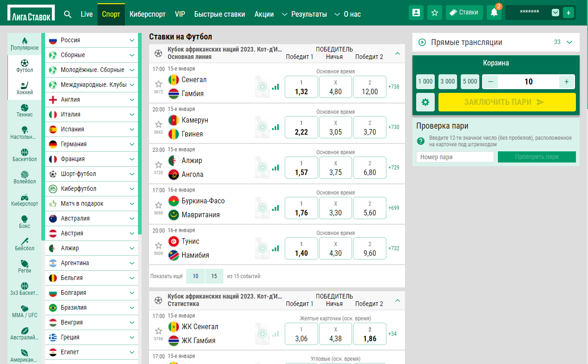Click the Проверить пари button
The width and height of the screenshot is (588, 364).
(x=537, y=157)
